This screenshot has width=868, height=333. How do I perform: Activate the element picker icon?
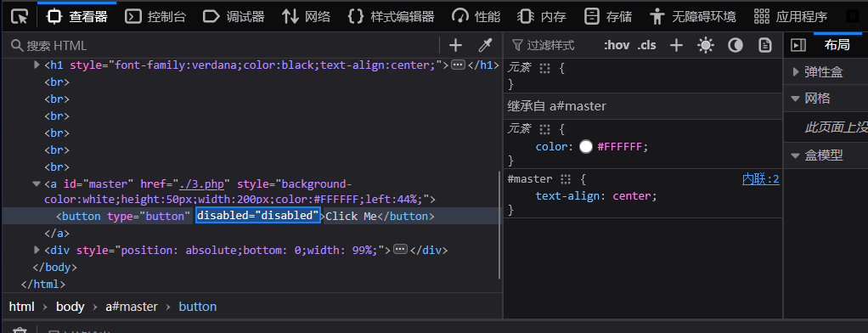[x=20, y=17]
